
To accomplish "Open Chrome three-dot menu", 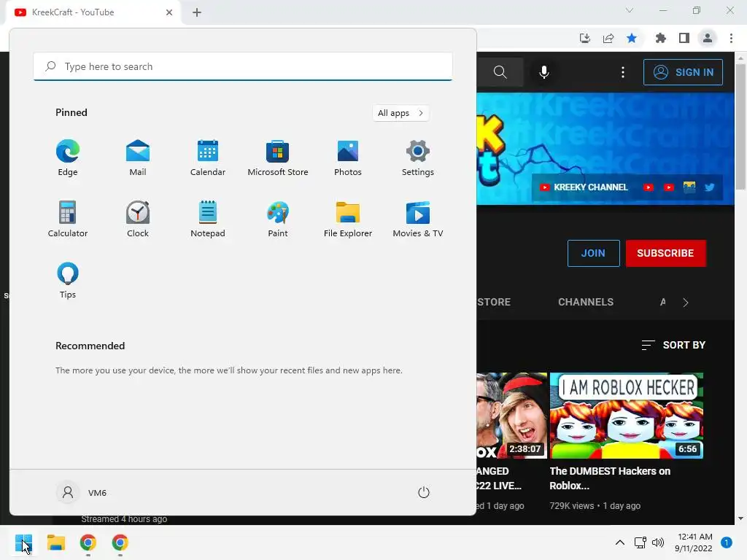I will 731,38.
